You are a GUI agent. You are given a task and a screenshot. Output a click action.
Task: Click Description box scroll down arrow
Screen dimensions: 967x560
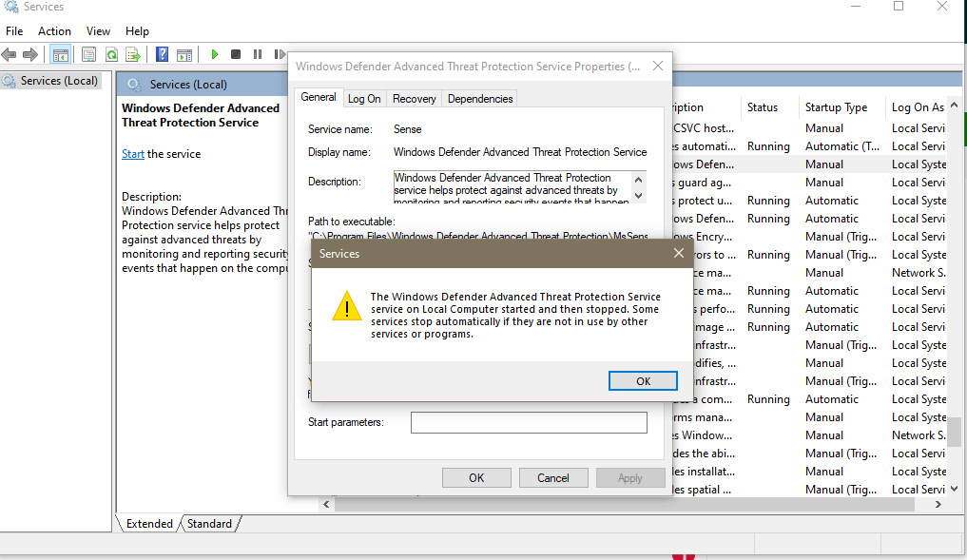pyautogui.click(x=638, y=196)
